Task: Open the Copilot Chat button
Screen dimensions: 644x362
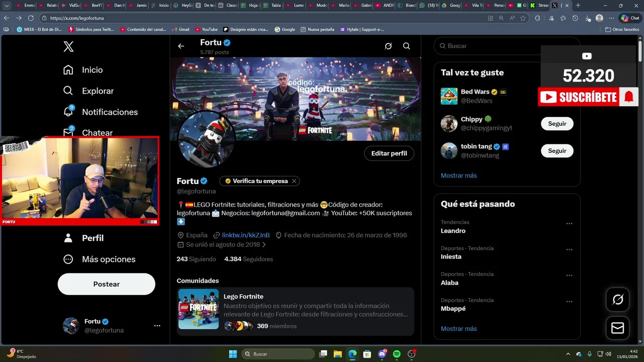Action: [630, 18]
